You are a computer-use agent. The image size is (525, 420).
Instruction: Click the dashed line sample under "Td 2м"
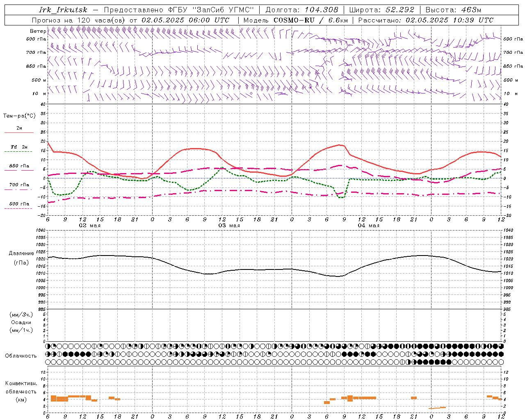(18, 152)
